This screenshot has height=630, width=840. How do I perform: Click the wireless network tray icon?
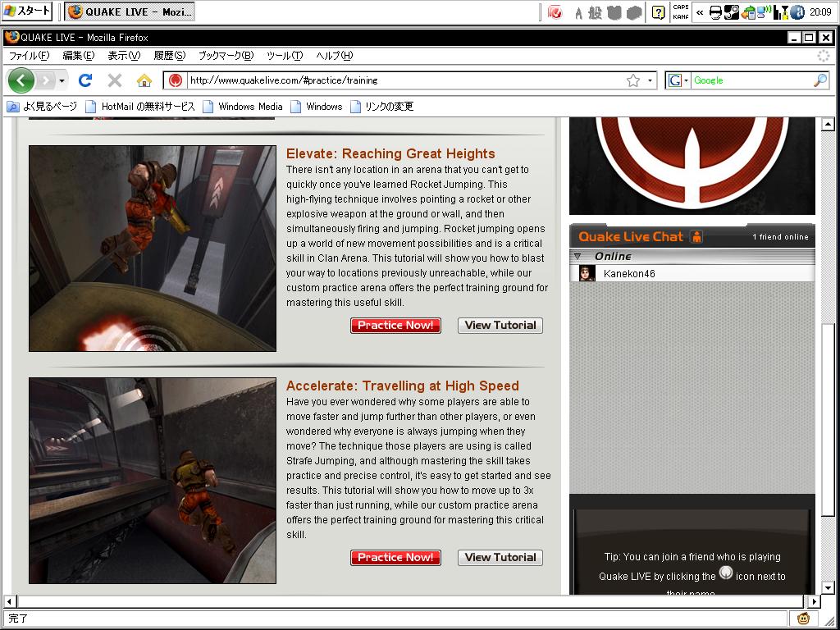[765, 11]
